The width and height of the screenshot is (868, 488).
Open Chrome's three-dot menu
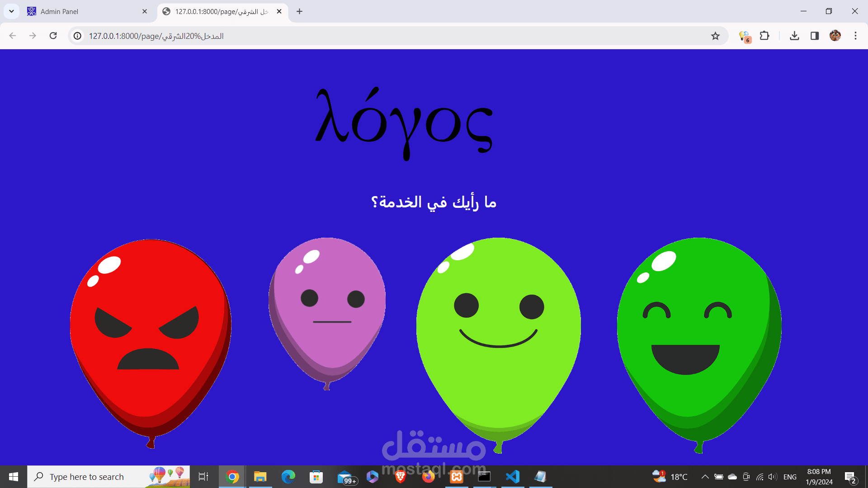point(855,36)
